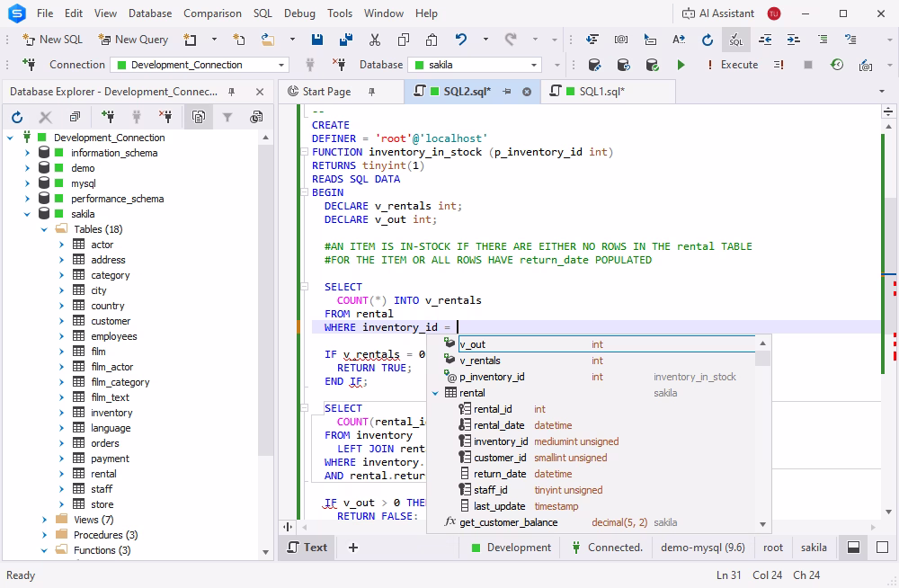Open the Database dropdown showing sakila

pyautogui.click(x=474, y=65)
